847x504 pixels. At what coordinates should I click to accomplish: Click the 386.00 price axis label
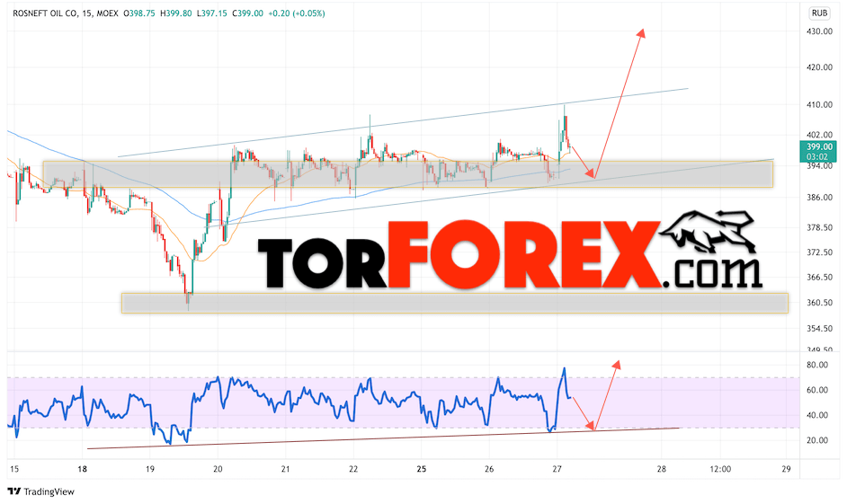pos(819,198)
